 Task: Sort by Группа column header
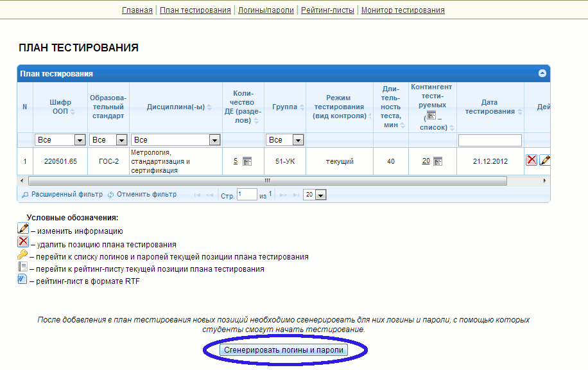pyautogui.click(x=284, y=107)
